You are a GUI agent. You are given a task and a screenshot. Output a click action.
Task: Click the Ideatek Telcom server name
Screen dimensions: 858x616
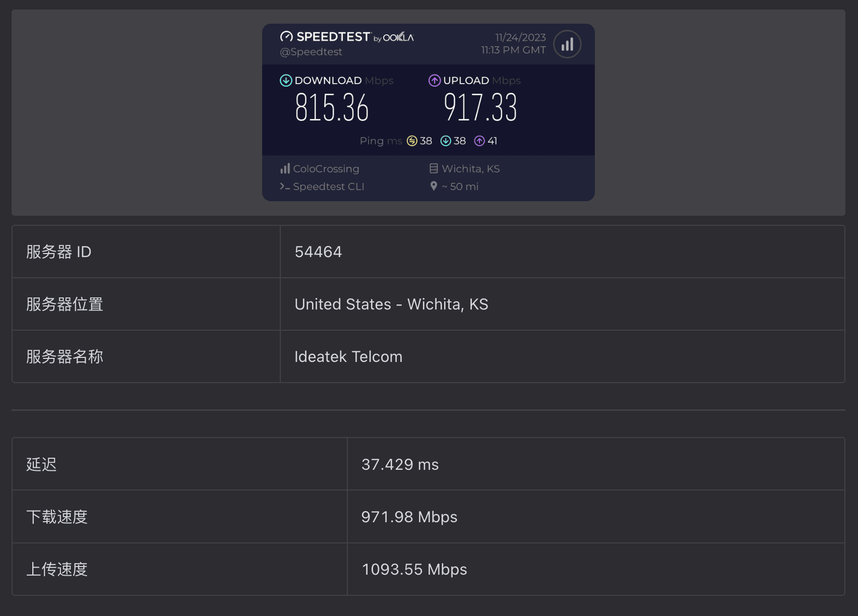[348, 356]
